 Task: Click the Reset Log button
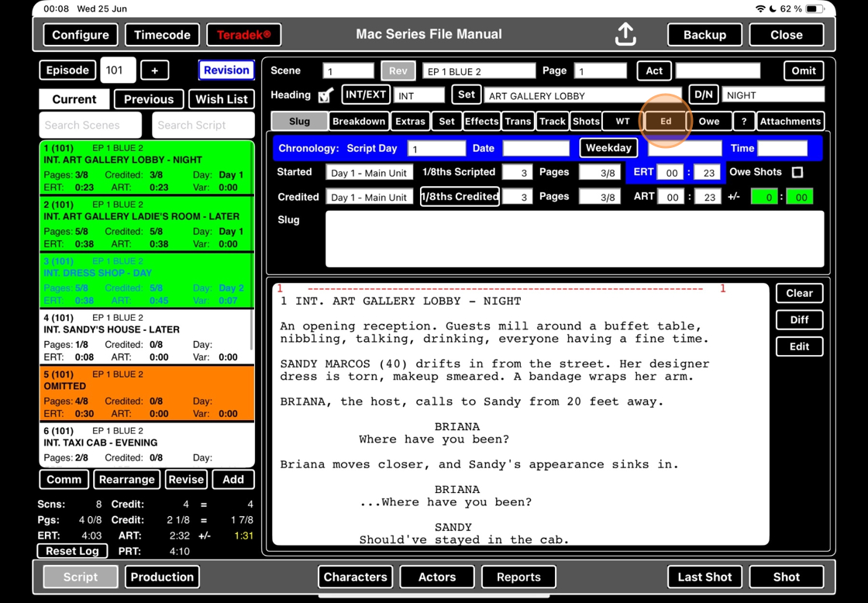pos(72,551)
